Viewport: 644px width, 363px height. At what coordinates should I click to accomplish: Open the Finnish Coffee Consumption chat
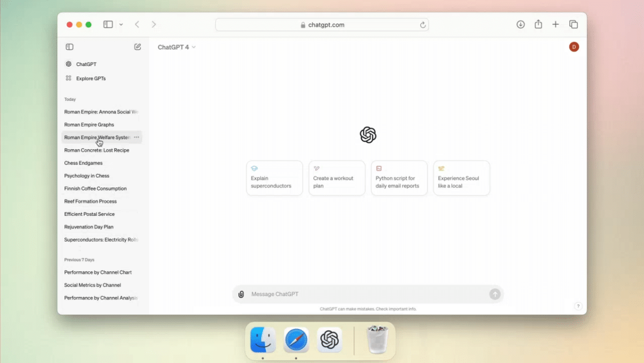click(95, 188)
